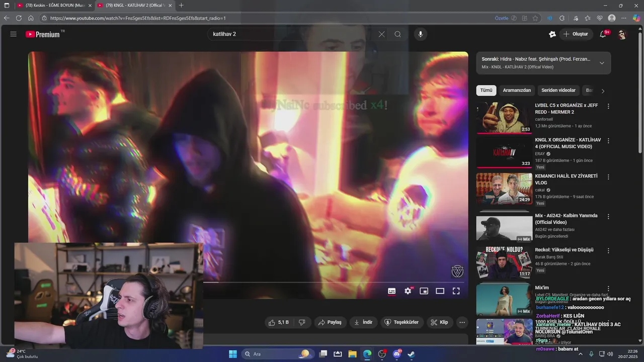The image size is (644, 362).
Task: Select the Aramanızdan filter chip
Action: pos(517,90)
